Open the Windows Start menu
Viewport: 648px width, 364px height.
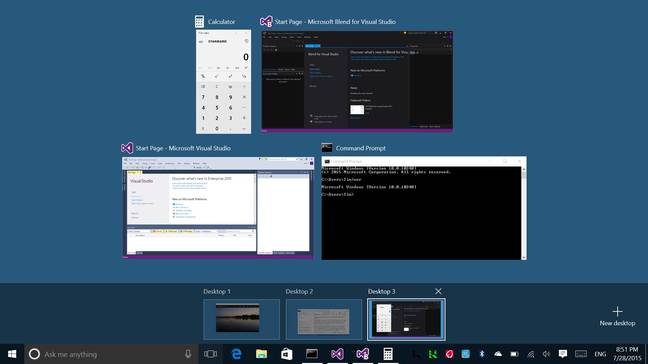pos(12,354)
